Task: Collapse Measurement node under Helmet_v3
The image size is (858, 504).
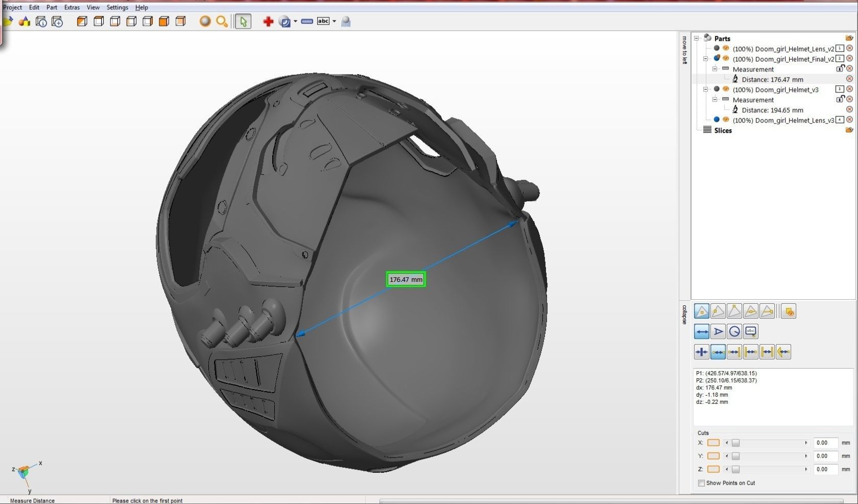Action: click(x=714, y=100)
